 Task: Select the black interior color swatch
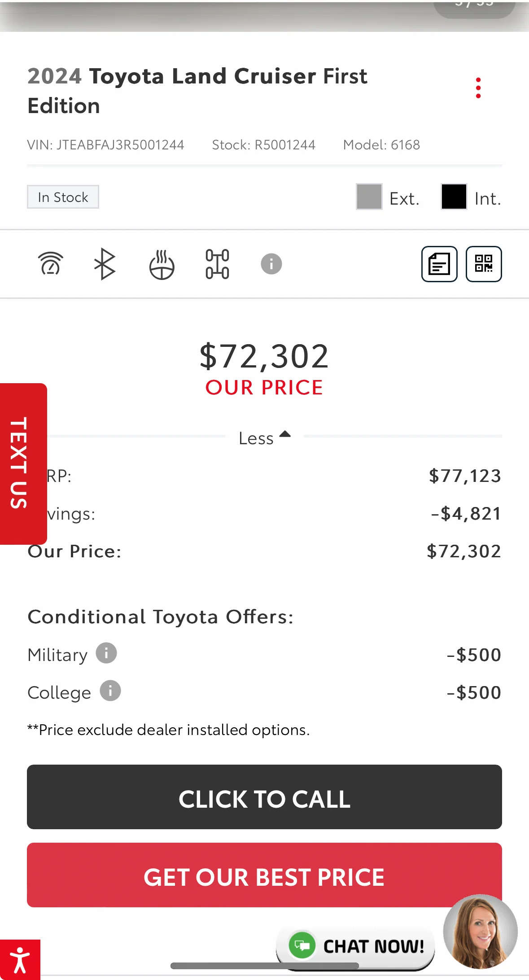[454, 197]
